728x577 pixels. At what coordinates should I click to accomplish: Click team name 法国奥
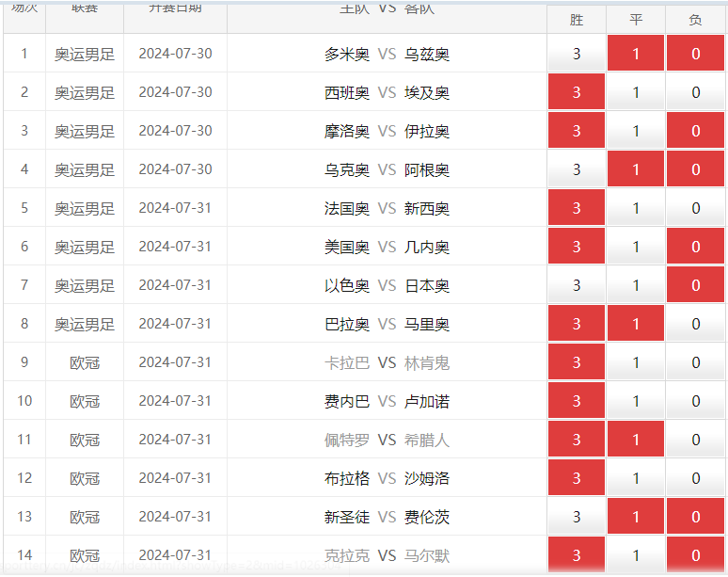click(347, 209)
